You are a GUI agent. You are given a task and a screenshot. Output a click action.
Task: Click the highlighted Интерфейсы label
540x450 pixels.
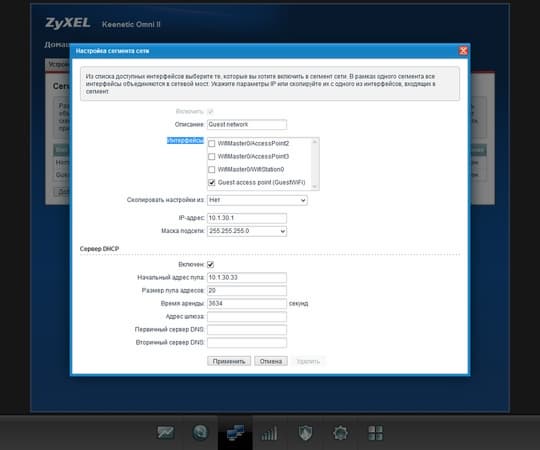pyautogui.click(x=185, y=140)
